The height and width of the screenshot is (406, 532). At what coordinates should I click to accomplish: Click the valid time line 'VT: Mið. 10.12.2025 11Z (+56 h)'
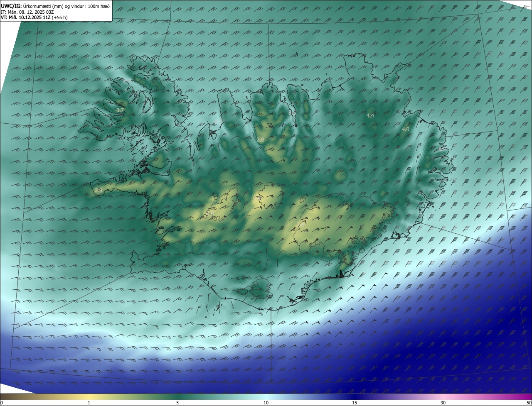click(x=34, y=17)
